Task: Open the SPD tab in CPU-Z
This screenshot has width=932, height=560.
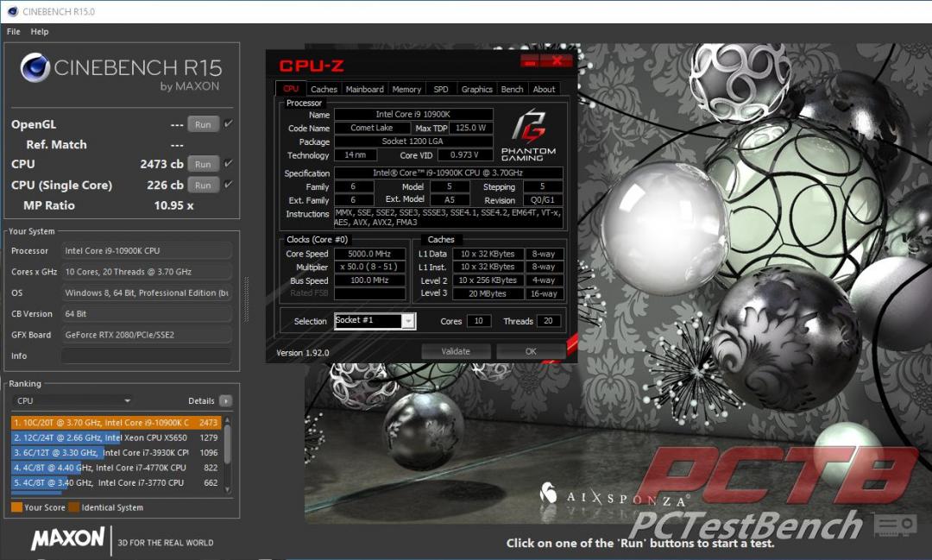Action: tap(441, 89)
